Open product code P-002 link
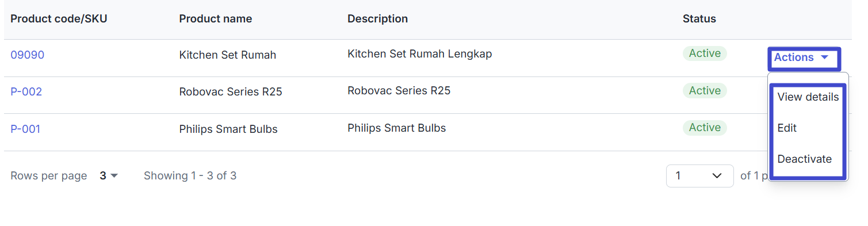The height and width of the screenshot is (226, 868). coord(26,92)
